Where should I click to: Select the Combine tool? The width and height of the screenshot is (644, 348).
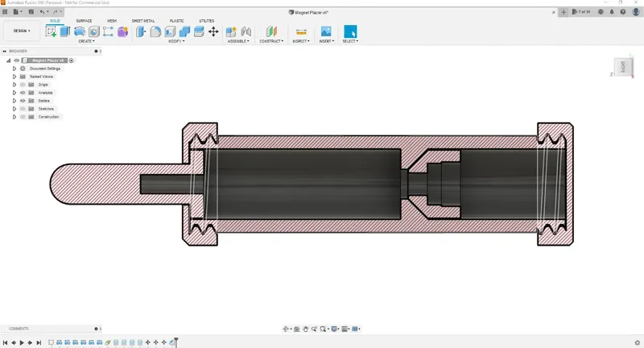pos(184,31)
